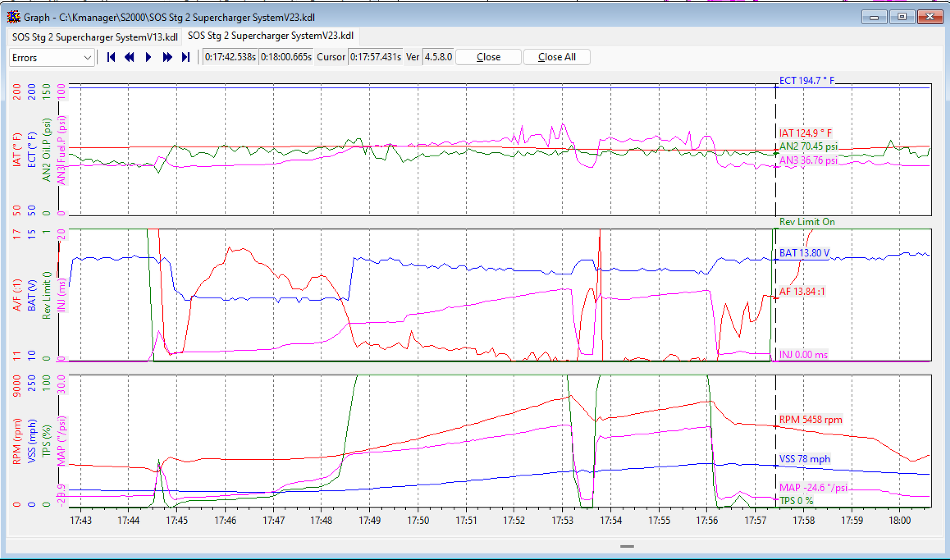Screen dimensions: 950x560
Task: Minimize the Graph window
Action: click(x=874, y=17)
